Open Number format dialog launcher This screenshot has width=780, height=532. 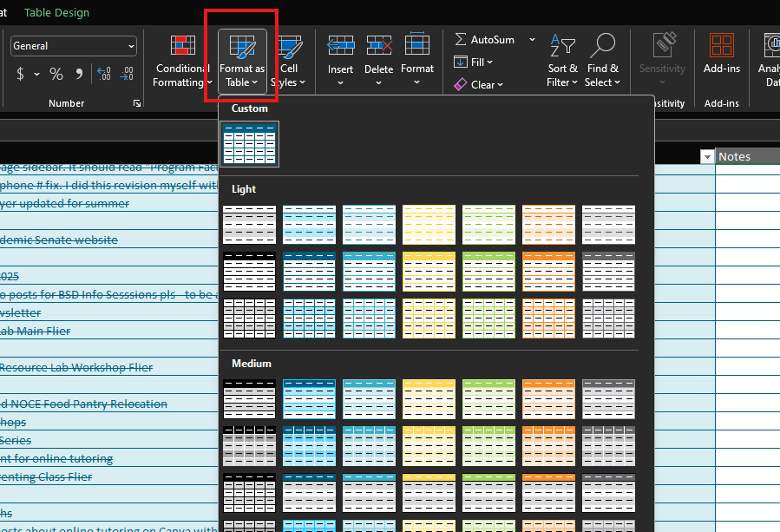(137, 103)
